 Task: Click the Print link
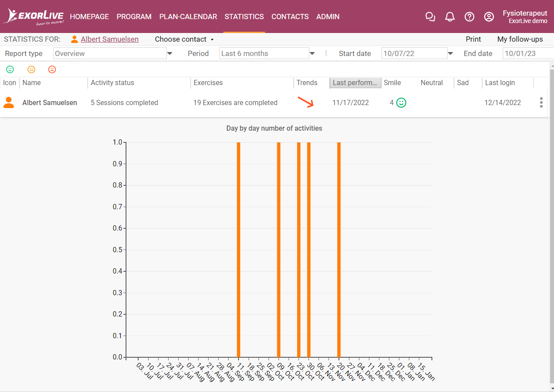pyautogui.click(x=473, y=39)
